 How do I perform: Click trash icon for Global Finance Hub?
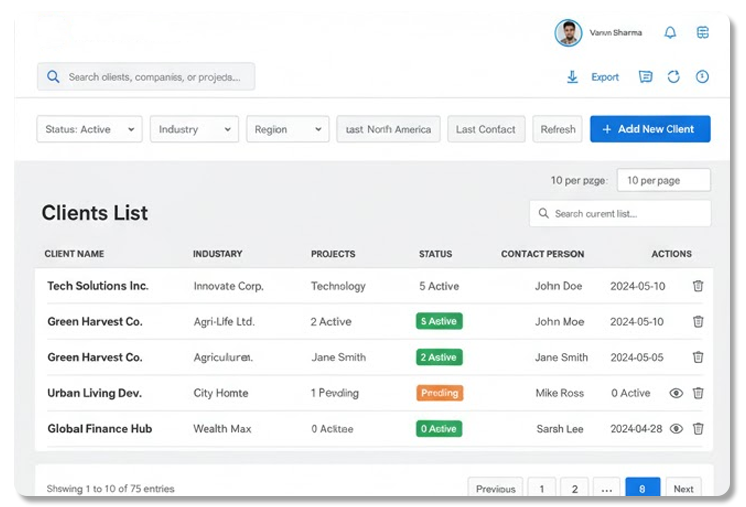698,429
